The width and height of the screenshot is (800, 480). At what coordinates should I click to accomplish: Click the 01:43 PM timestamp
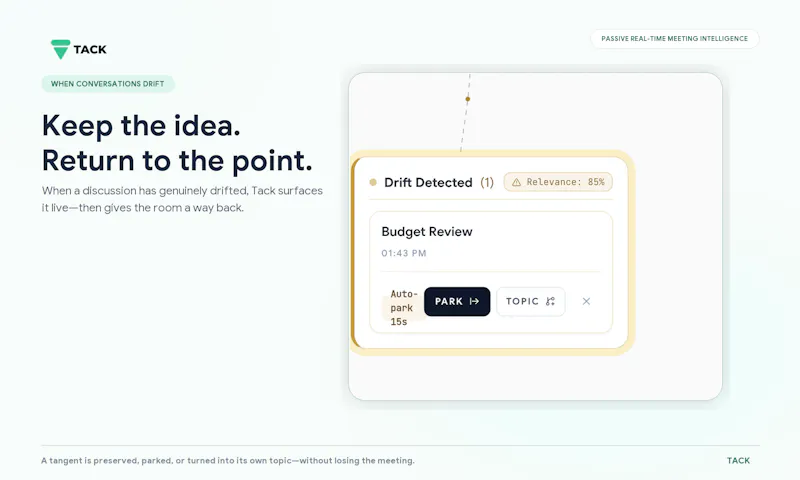tap(404, 253)
